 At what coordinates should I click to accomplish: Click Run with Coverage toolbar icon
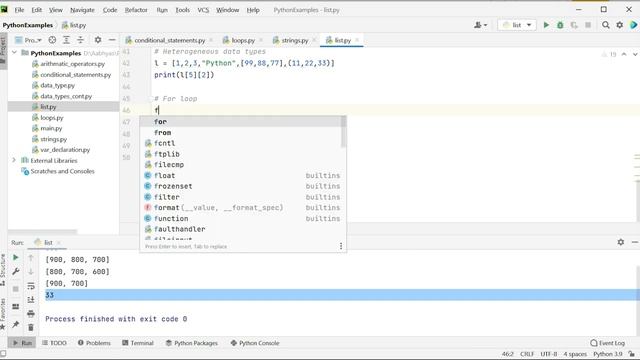pos(574,25)
